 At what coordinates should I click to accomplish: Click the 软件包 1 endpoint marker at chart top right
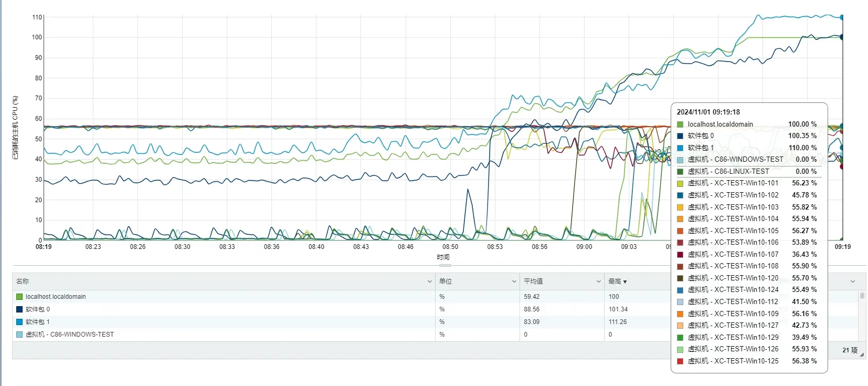click(x=842, y=17)
